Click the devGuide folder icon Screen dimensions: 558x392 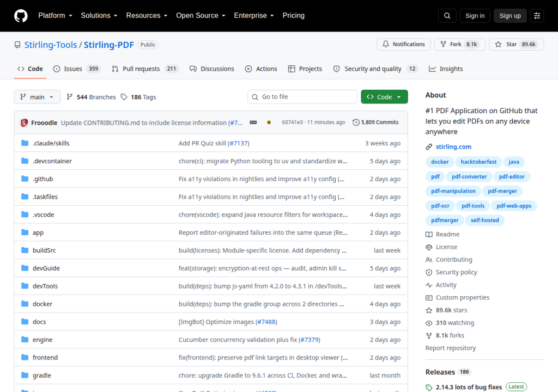(25, 268)
